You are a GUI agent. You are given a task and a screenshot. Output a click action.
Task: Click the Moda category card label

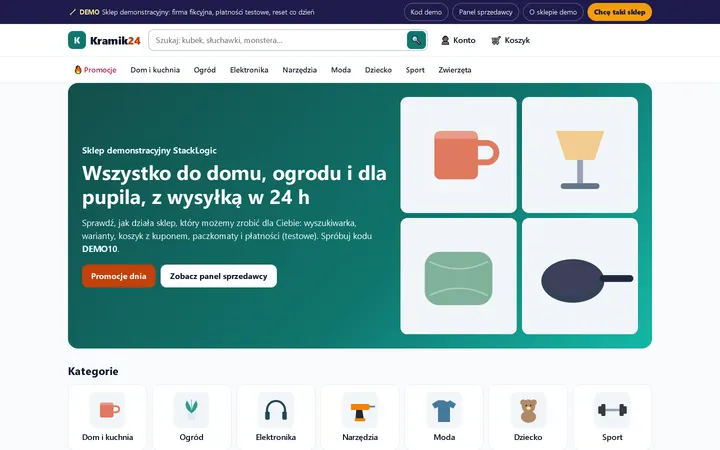[444, 437]
